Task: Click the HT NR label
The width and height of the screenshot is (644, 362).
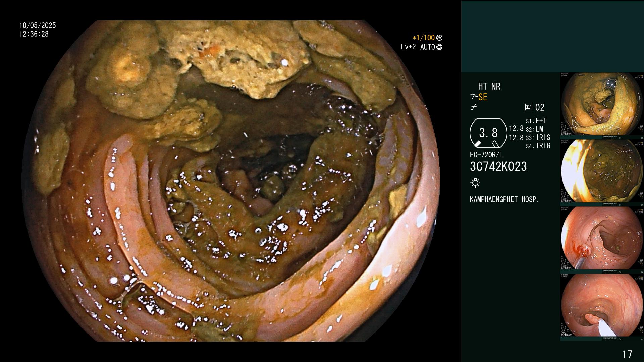Action: 489,86
